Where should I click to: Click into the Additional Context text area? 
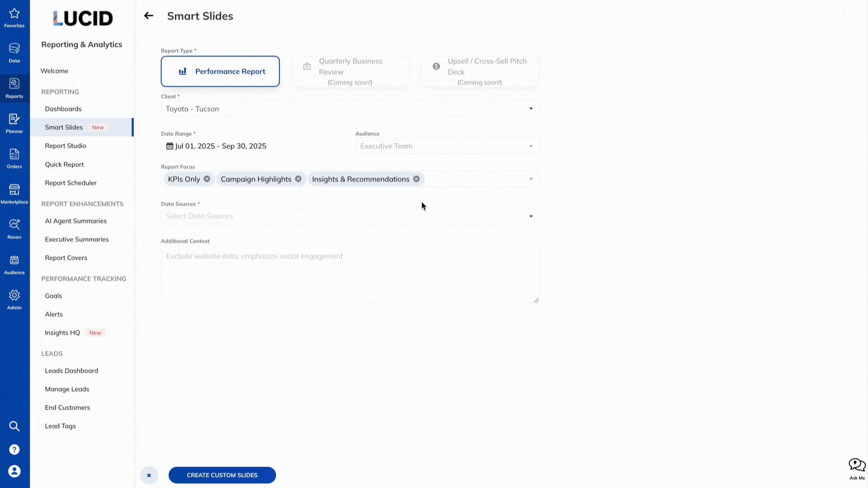click(349, 274)
